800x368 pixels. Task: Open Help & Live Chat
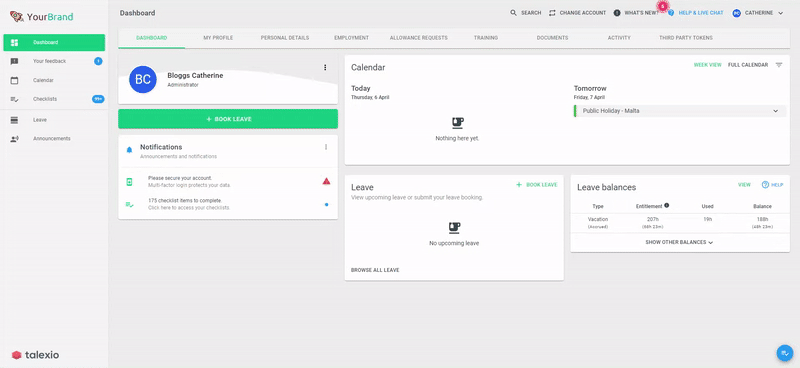pyautogui.click(x=696, y=13)
